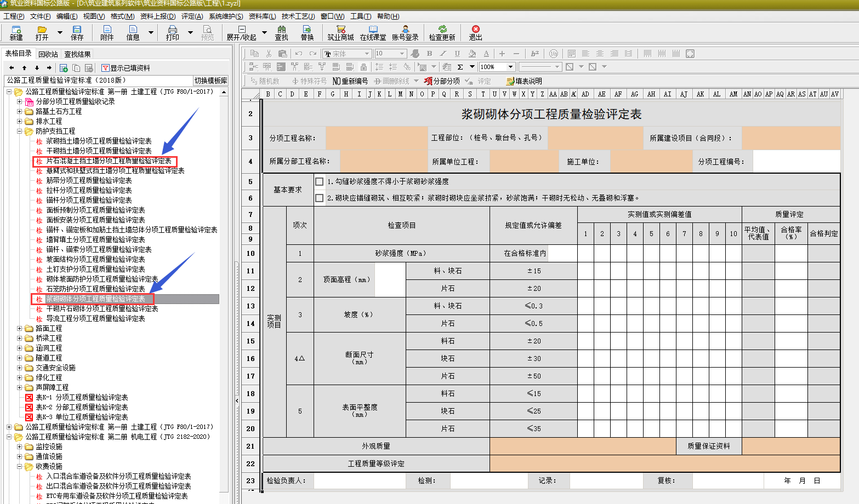
Task: Click the fullscreen icon ending the format bar
Action: coord(690,54)
